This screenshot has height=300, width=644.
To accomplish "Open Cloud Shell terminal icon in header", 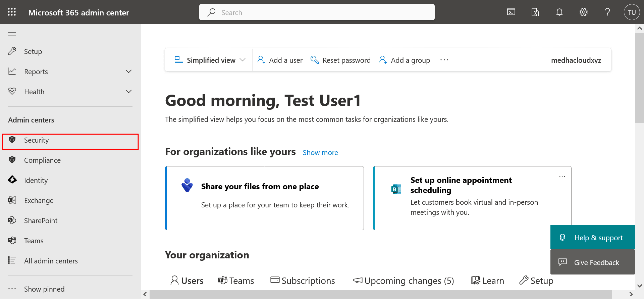I will pyautogui.click(x=511, y=12).
